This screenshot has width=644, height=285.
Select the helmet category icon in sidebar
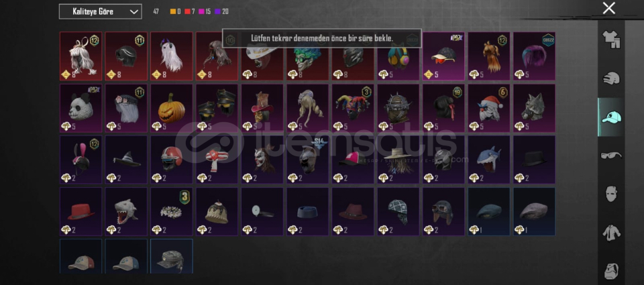click(x=611, y=78)
